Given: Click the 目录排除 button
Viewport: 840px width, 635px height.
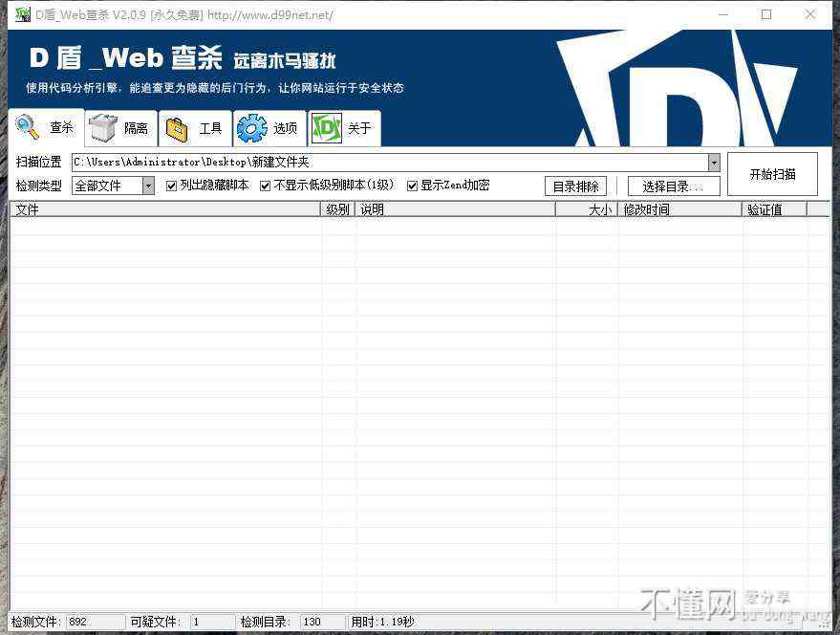Looking at the screenshot, I should [576, 186].
